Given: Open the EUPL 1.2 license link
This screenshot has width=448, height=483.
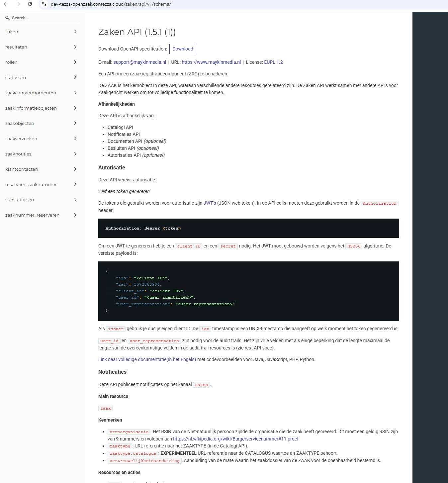Looking at the screenshot, I should pos(273,62).
